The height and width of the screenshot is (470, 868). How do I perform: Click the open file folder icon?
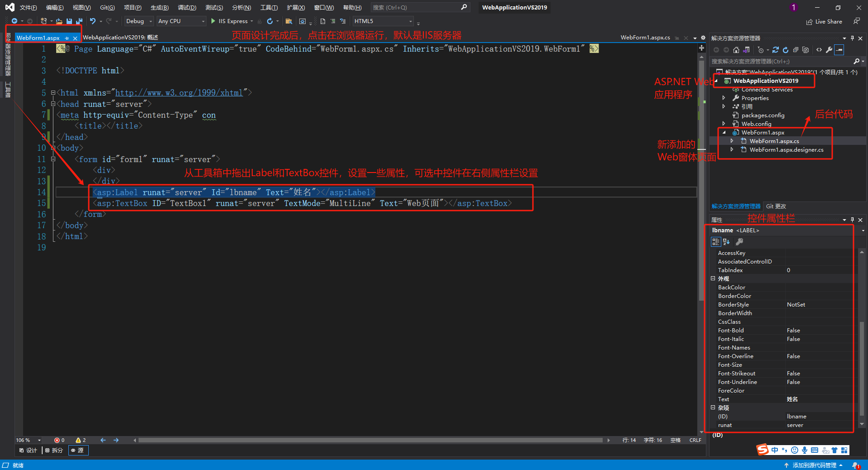(x=59, y=21)
